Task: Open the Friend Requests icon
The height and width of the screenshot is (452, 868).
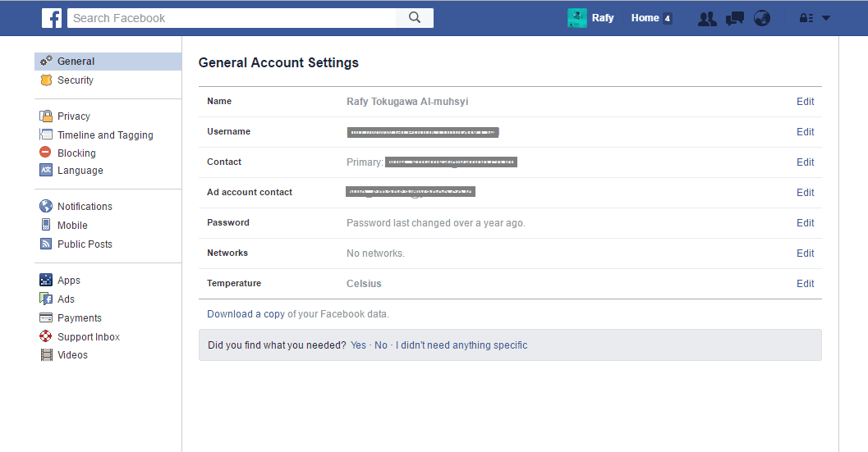Action: (706, 18)
